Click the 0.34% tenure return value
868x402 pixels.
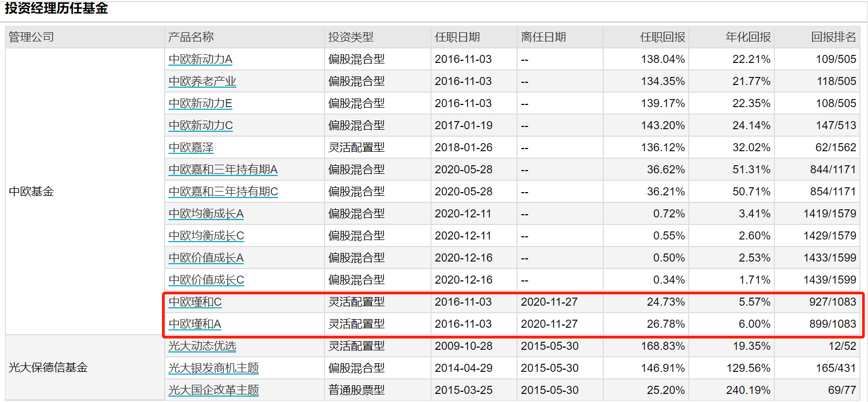pos(669,280)
